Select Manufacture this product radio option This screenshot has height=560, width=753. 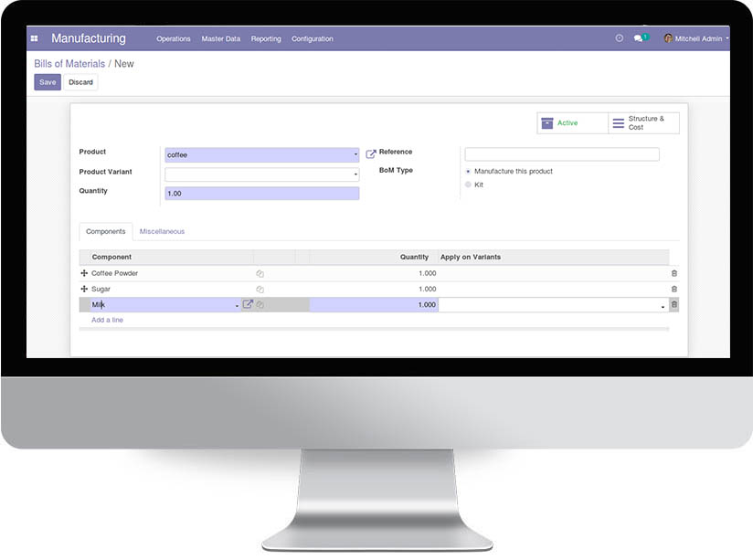[468, 172]
